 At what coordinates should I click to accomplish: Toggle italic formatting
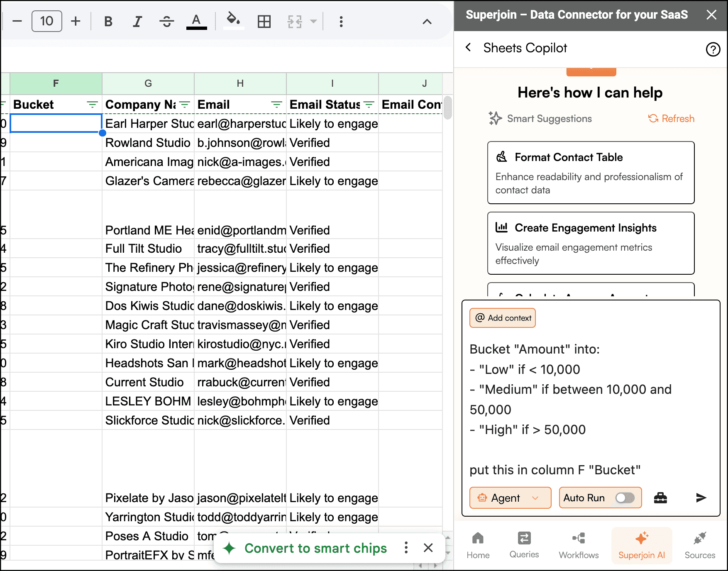(137, 21)
